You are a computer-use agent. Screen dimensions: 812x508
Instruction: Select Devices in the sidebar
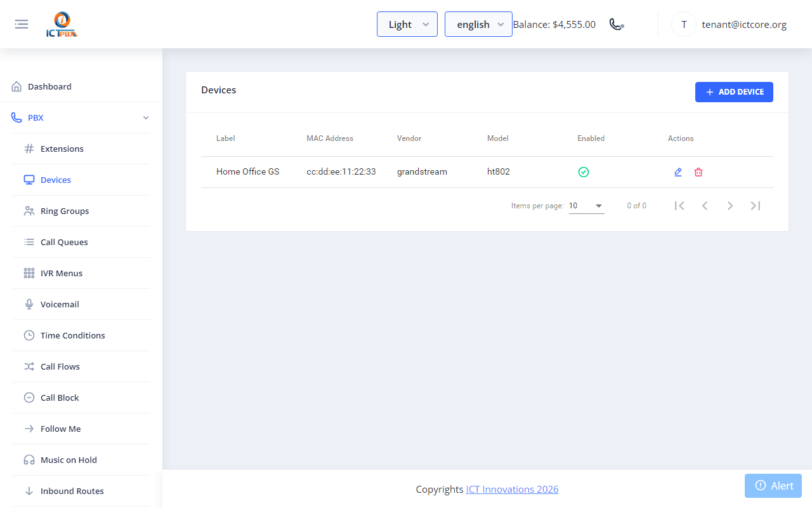click(81, 180)
